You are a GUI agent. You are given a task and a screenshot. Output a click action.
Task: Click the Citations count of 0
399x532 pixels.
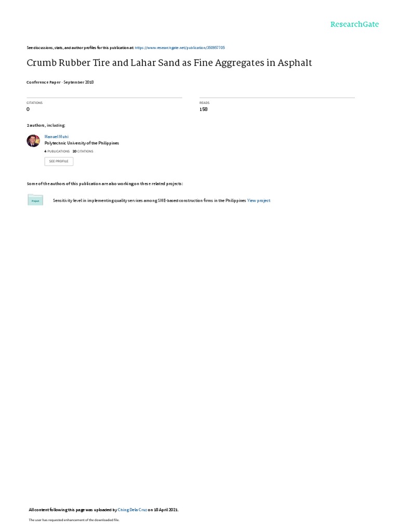[x=28, y=109]
